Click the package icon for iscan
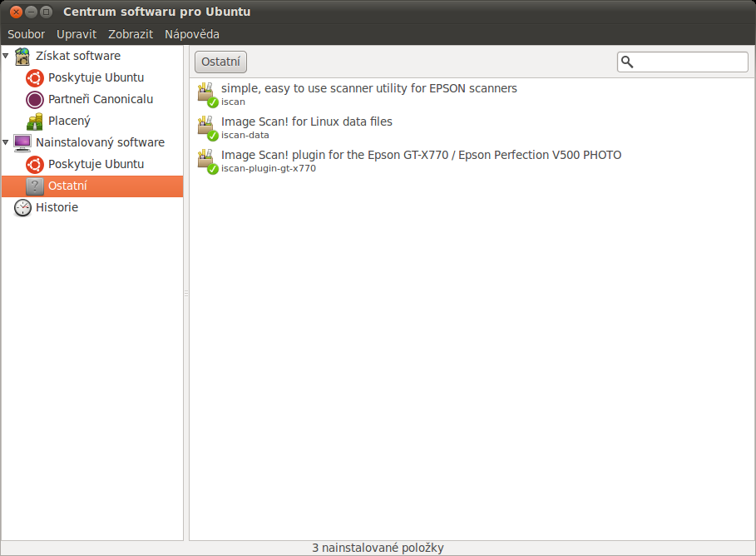The height and width of the screenshot is (556, 756). pyautogui.click(x=207, y=94)
